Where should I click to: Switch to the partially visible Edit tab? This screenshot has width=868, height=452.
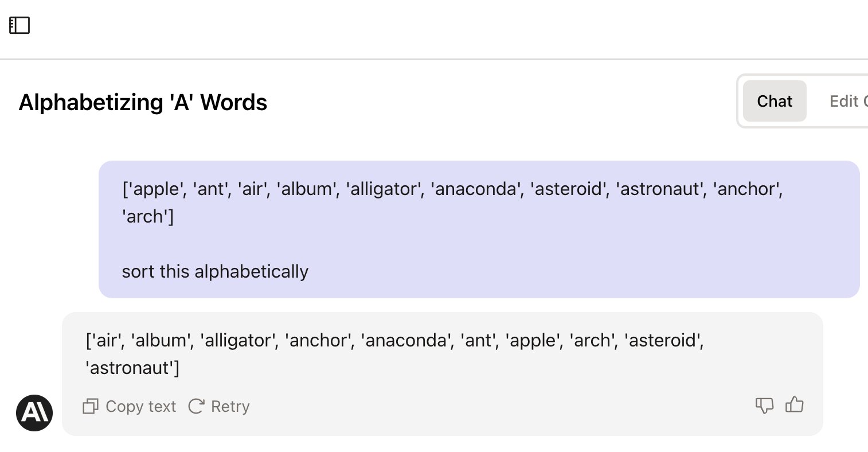click(x=848, y=101)
